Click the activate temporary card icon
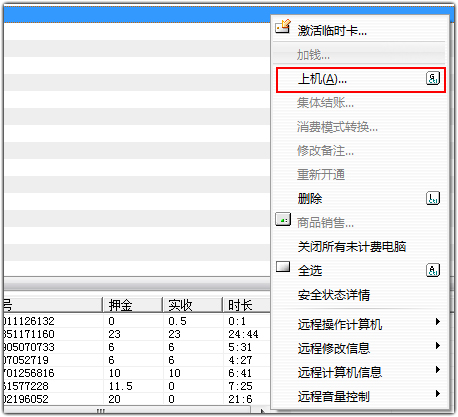Image resolution: width=458 pixels, height=417 pixels. (283, 27)
